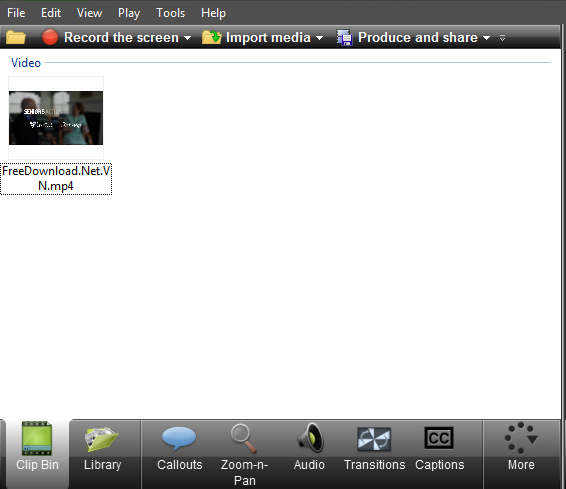The image size is (566, 489).
Task: Open the Captions tab
Action: pos(439,449)
